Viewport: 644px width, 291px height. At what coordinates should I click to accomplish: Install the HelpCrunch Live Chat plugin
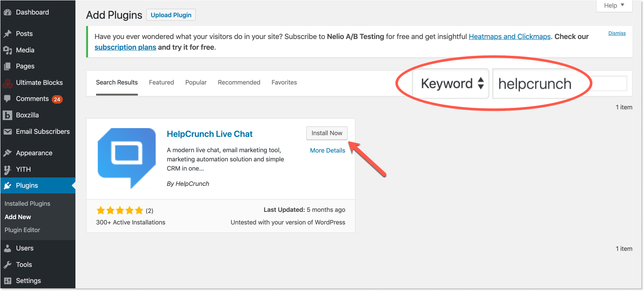pos(327,133)
